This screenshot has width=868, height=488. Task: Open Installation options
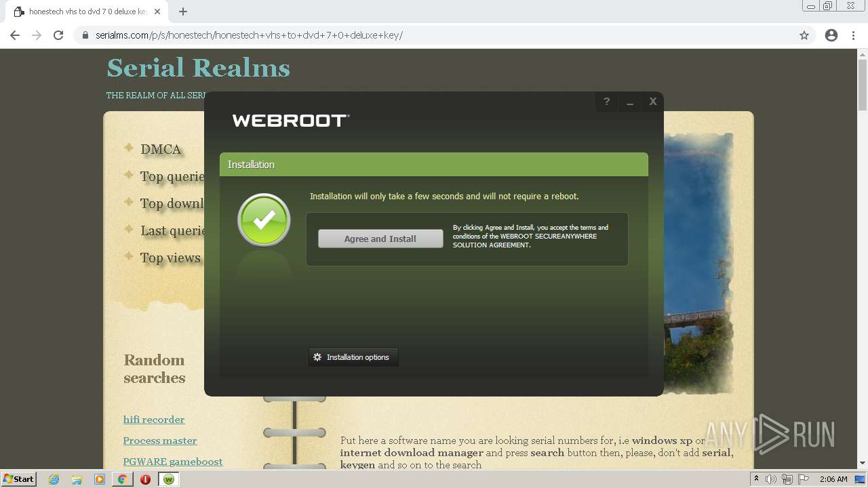[353, 357]
